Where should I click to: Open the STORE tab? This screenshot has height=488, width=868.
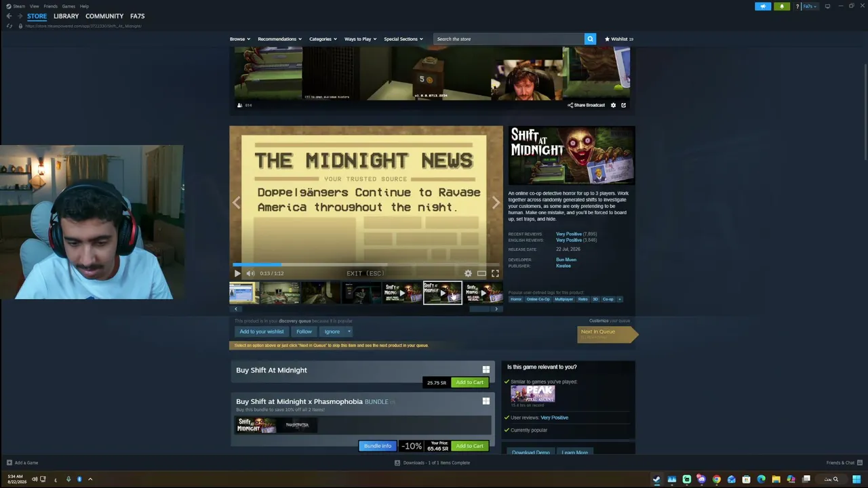[x=37, y=16]
